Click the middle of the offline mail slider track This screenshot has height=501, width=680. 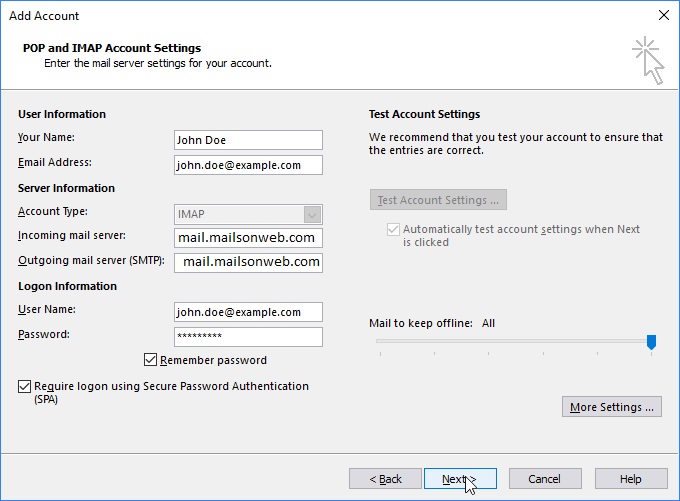pyautogui.click(x=514, y=341)
